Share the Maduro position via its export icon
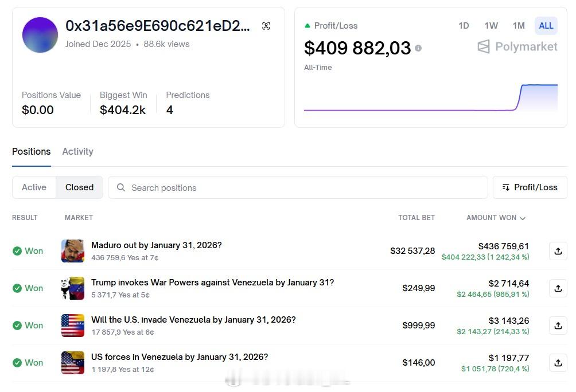576x392 pixels. 558,251
